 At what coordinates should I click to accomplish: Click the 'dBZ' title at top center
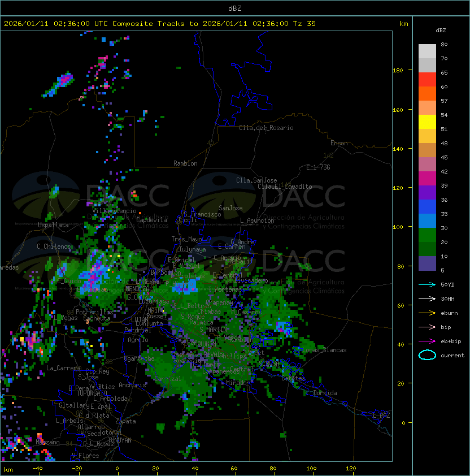click(235, 8)
